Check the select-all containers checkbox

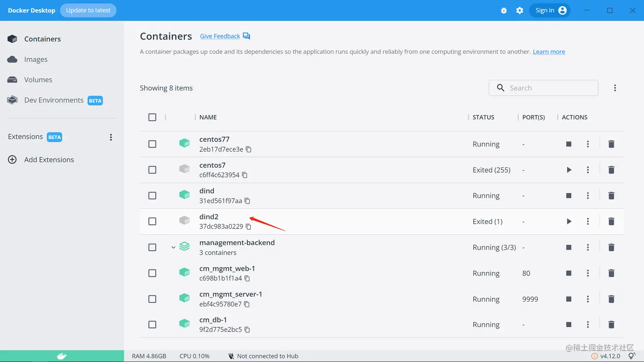152,117
